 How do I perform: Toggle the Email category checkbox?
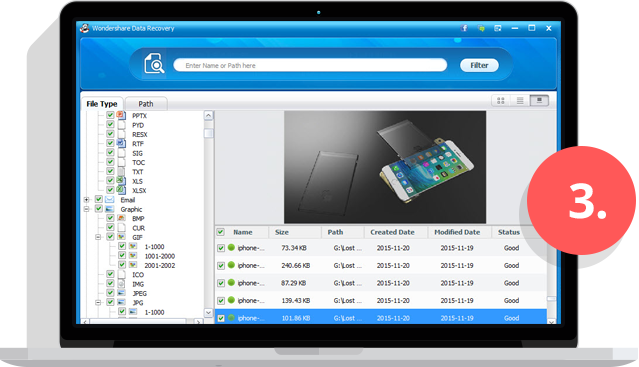pos(99,199)
